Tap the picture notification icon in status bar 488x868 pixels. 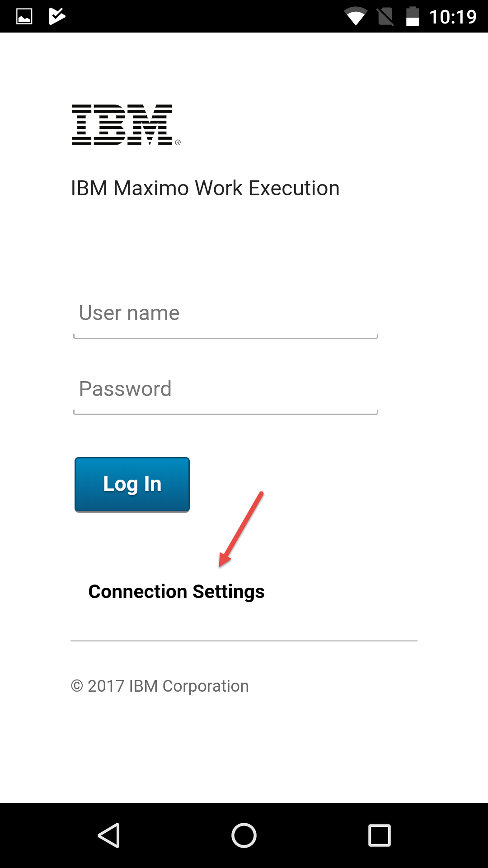[x=24, y=17]
